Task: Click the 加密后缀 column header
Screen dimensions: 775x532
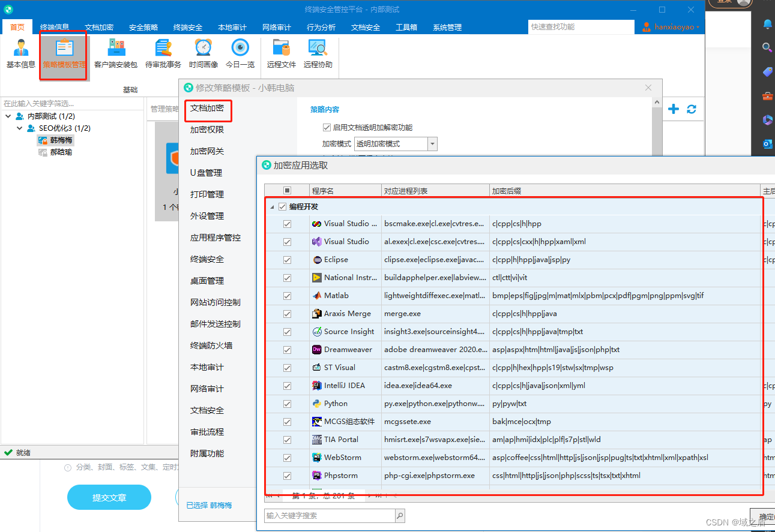Action: [x=625, y=191]
